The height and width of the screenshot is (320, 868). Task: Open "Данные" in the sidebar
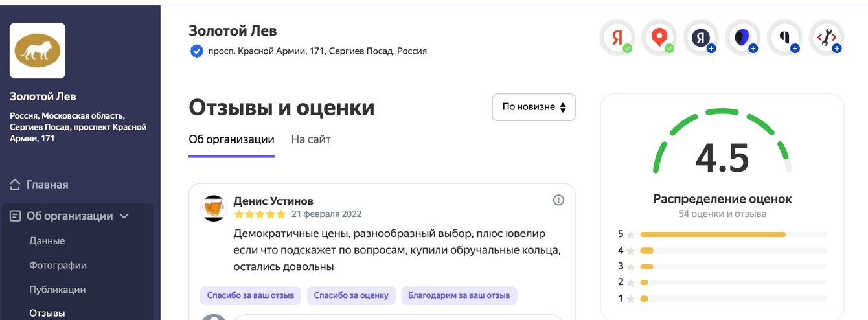point(47,241)
